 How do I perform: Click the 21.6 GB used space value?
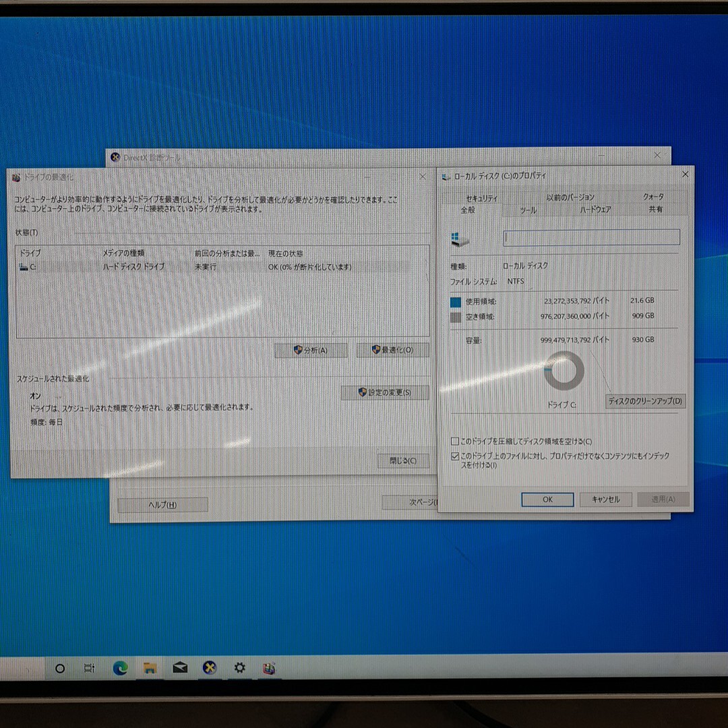pos(642,301)
